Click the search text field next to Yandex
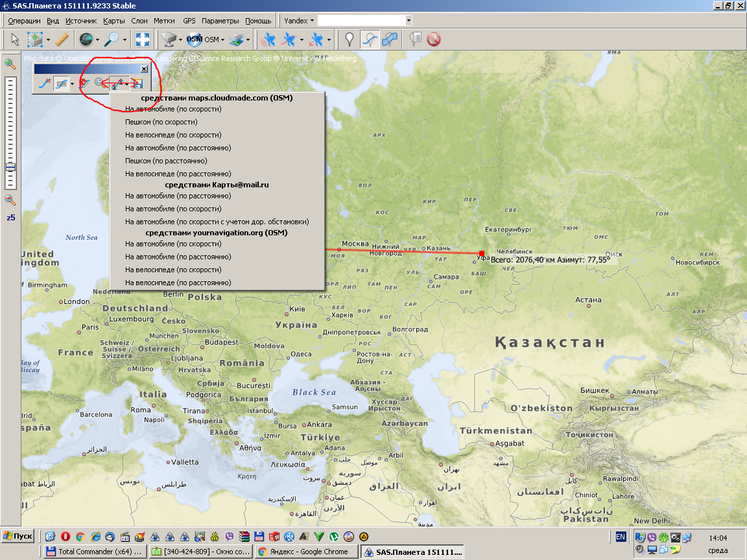This screenshot has width=747, height=560. pos(361,21)
